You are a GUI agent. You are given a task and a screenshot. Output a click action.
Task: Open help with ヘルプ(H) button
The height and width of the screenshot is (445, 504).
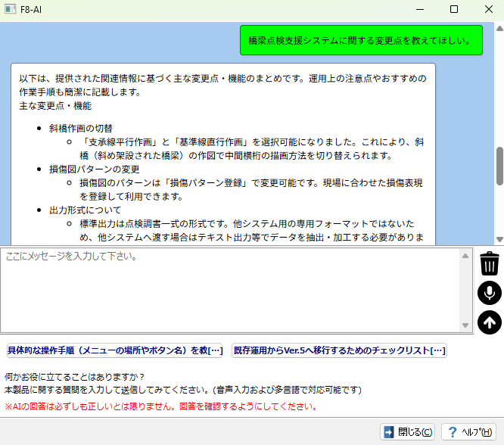click(x=468, y=432)
